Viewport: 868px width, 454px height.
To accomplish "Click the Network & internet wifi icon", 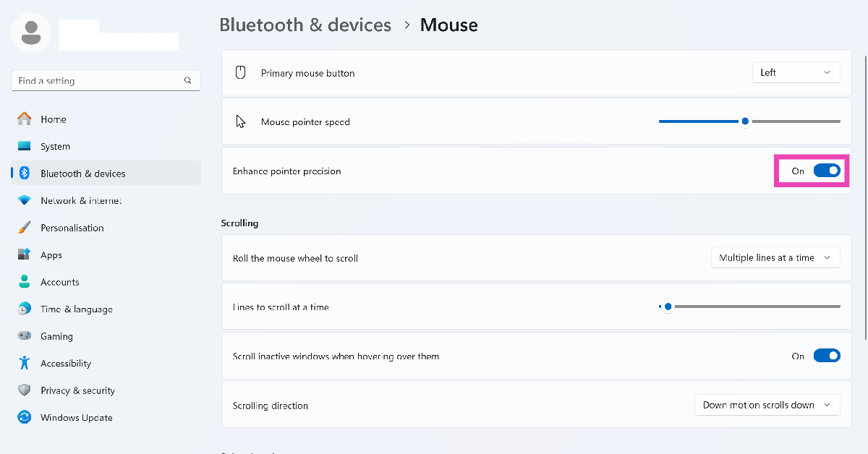I will pos(25,200).
